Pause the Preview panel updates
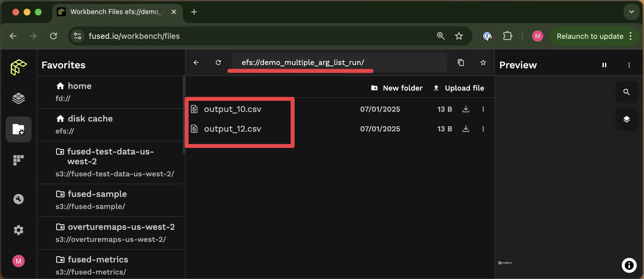The image size is (644, 279). pyautogui.click(x=604, y=65)
